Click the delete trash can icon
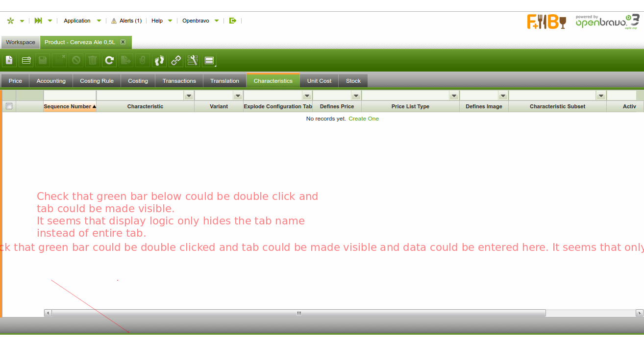 point(93,60)
